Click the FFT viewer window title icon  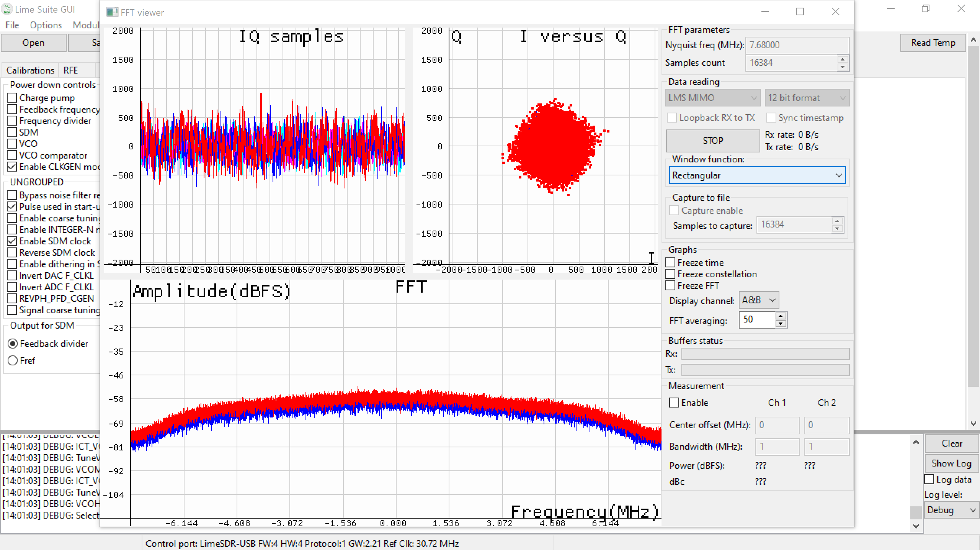pyautogui.click(x=112, y=12)
